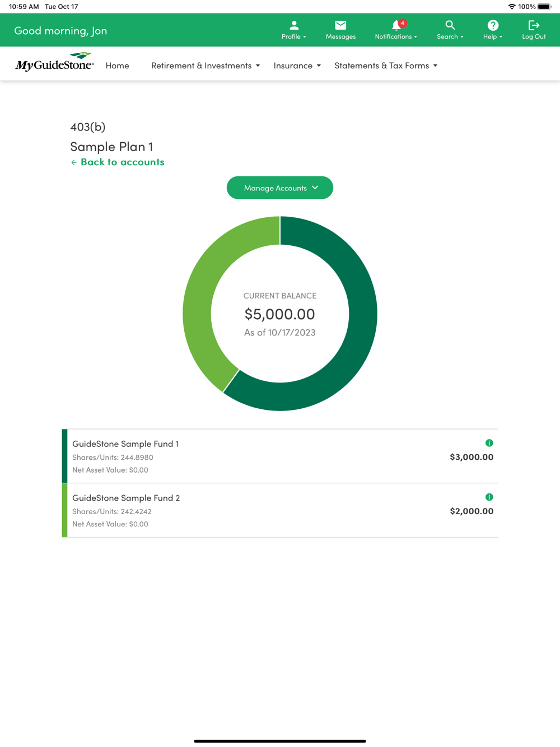The image size is (560, 747).
Task: Tap the red notification badge showing 4
Action: click(x=402, y=23)
